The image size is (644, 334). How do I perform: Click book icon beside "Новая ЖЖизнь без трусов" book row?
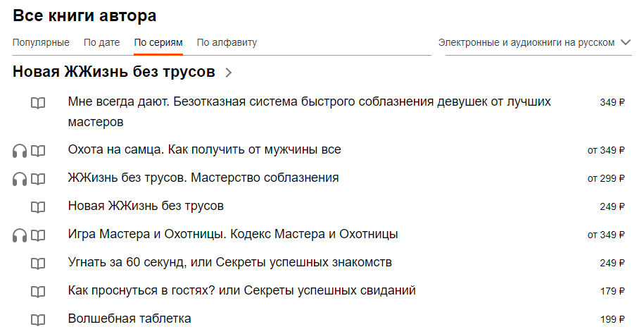coord(38,207)
